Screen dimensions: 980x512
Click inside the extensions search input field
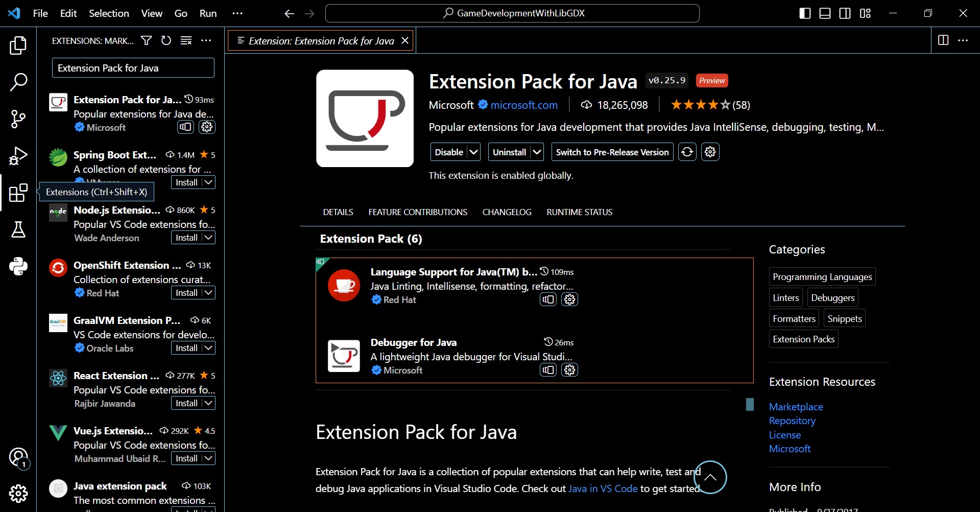(133, 67)
